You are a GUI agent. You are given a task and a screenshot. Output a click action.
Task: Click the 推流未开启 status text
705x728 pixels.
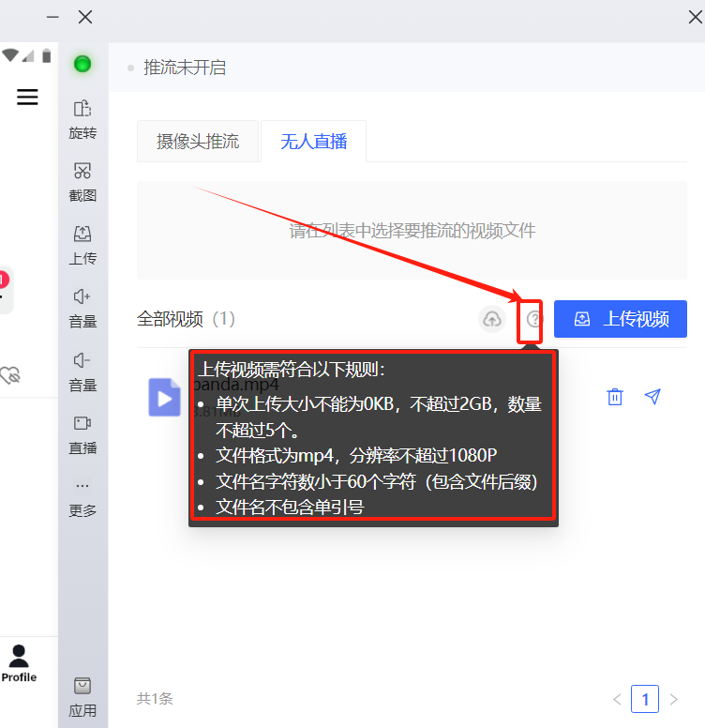click(185, 68)
